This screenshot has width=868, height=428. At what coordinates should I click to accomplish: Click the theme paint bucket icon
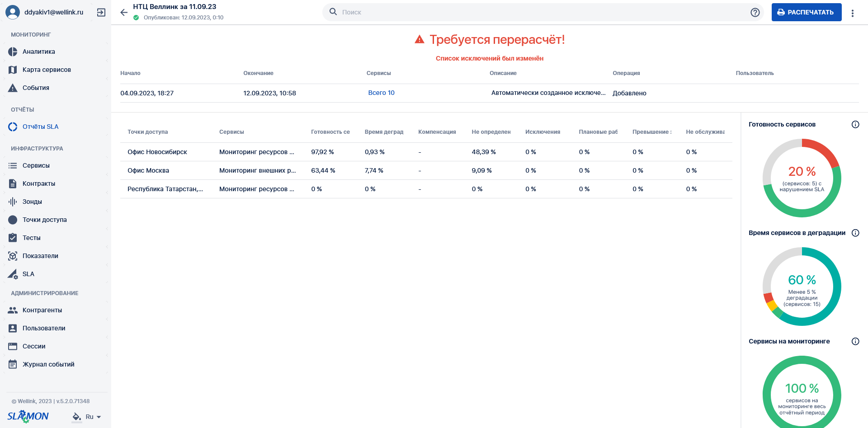[x=77, y=417]
